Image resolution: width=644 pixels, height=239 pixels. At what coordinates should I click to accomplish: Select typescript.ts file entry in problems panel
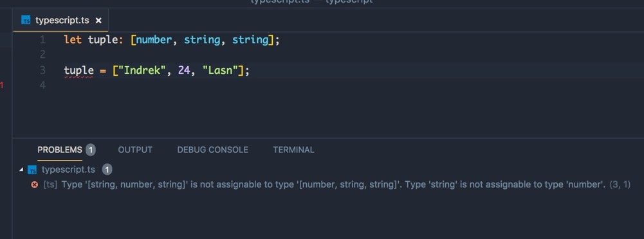pos(68,170)
